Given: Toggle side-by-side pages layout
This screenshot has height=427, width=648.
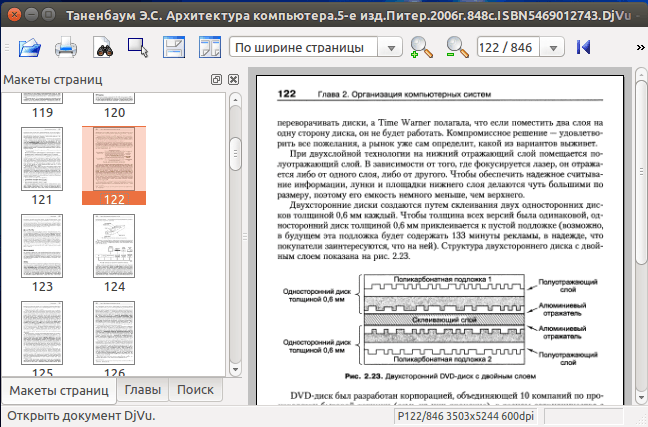Looking at the screenshot, I should coord(210,48).
